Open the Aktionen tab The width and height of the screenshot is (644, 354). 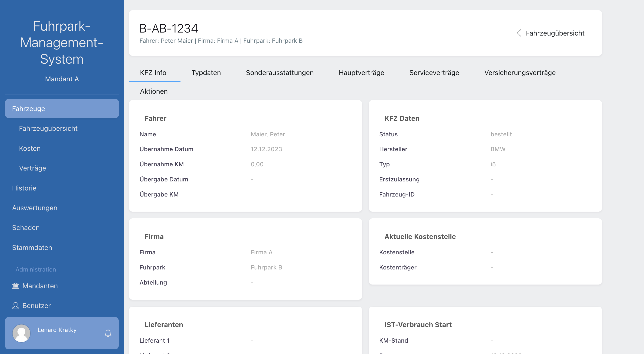point(154,91)
